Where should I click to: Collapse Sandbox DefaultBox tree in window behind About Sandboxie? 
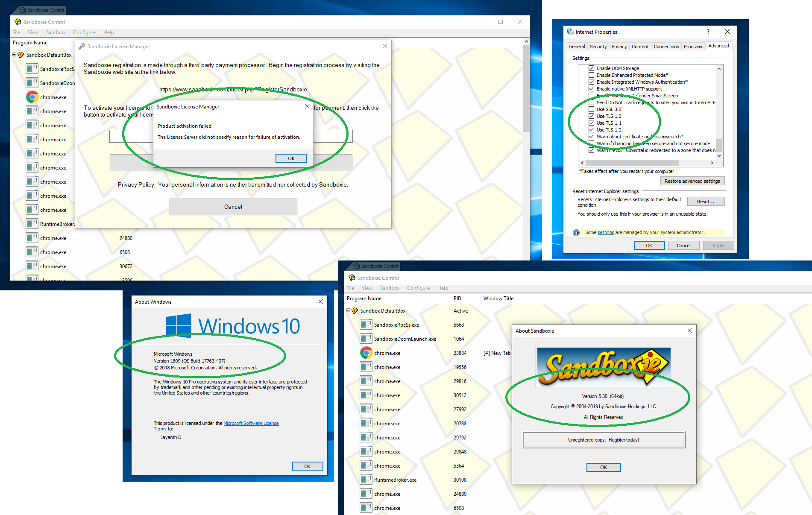click(x=348, y=310)
